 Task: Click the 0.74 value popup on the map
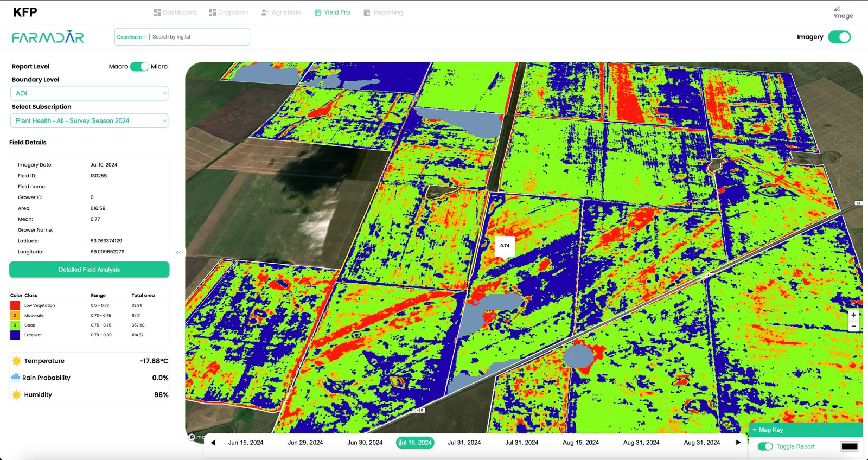click(x=505, y=246)
